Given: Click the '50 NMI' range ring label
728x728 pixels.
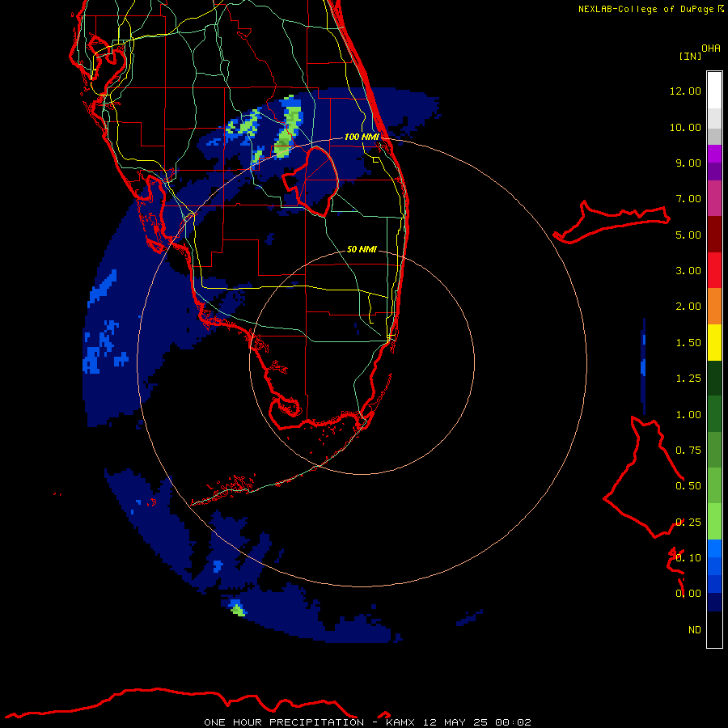Looking at the screenshot, I should coord(362,249).
